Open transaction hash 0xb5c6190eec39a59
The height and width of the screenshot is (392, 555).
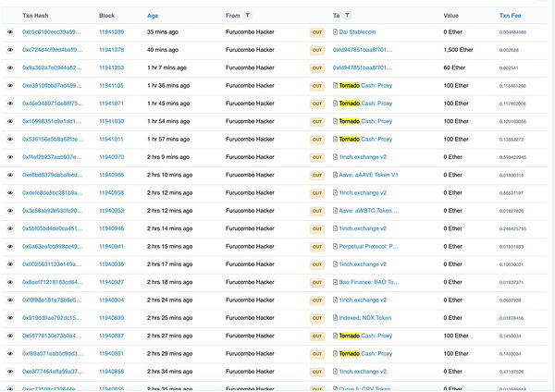click(52, 31)
